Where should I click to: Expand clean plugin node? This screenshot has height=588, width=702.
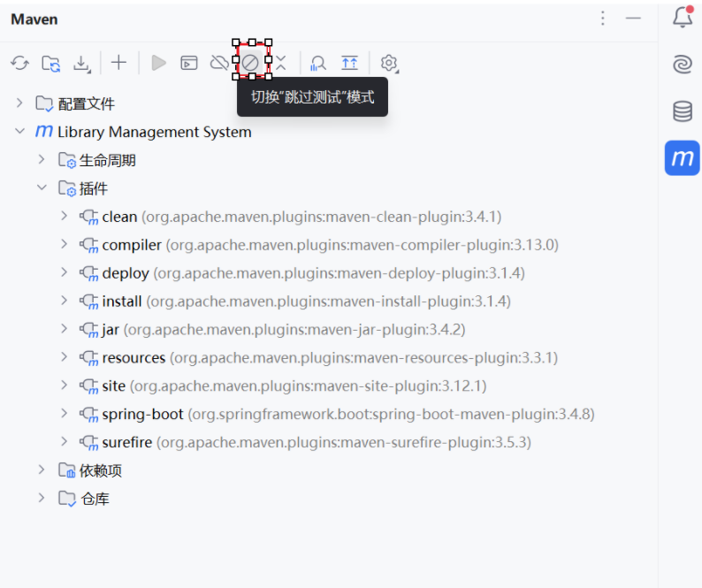pos(64,216)
